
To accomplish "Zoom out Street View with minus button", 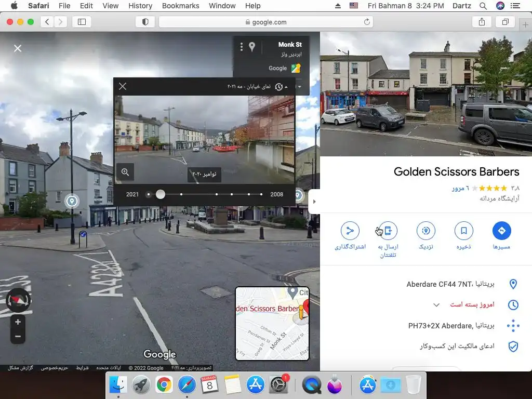I will (x=18, y=337).
